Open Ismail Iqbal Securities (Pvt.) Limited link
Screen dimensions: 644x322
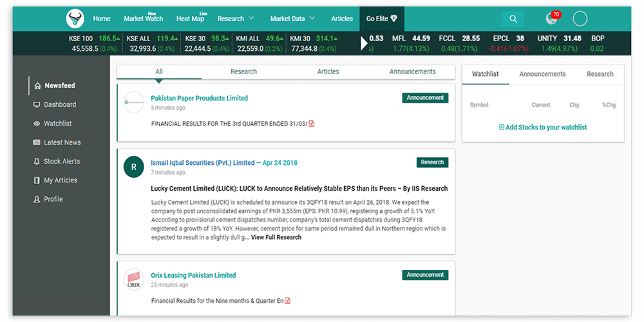tap(202, 163)
